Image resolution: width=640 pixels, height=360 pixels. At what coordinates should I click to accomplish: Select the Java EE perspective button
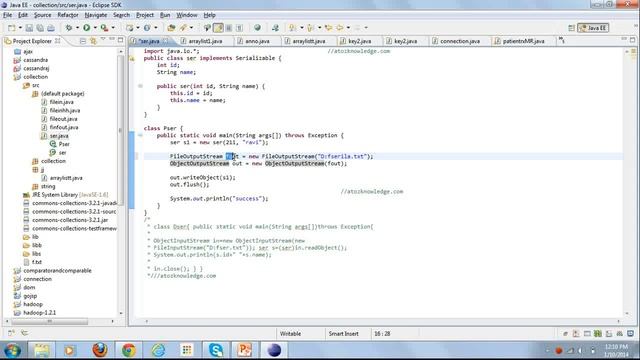[593, 28]
